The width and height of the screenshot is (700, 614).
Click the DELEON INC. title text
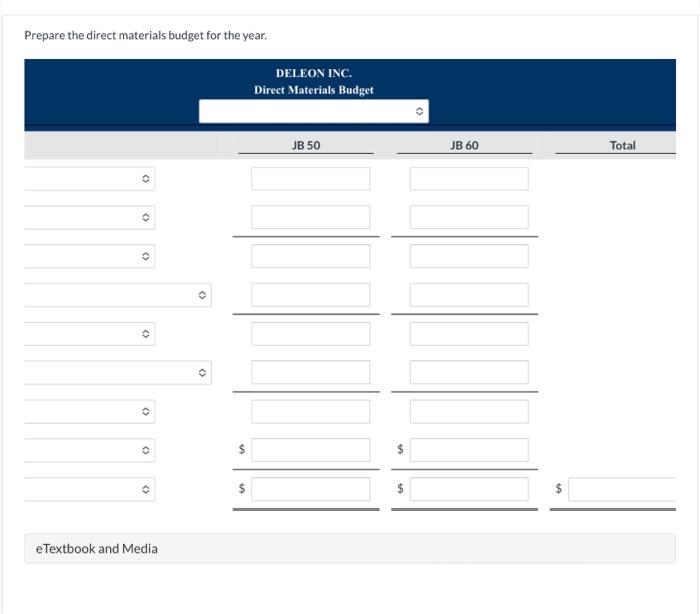314,73
